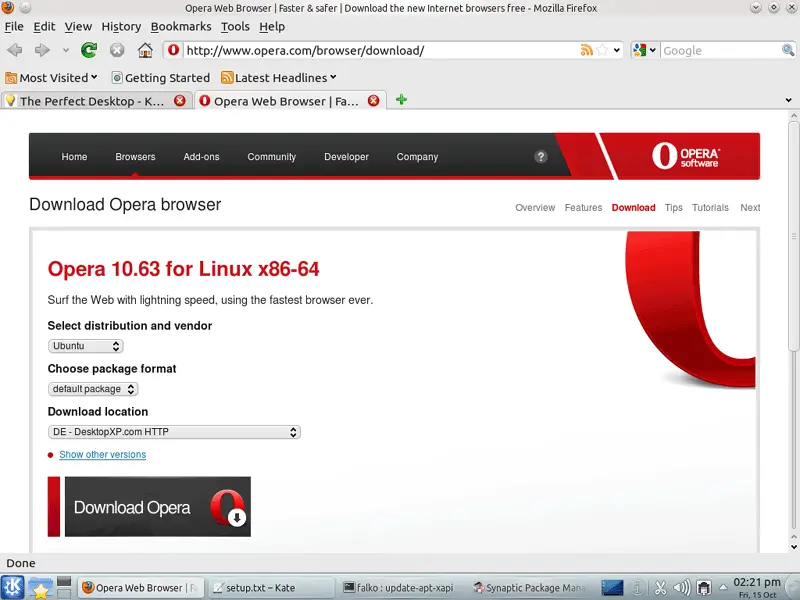Open the address bar URL history dropdown
800x600 pixels.
click(x=617, y=50)
